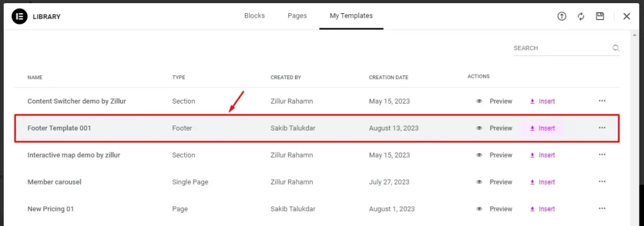The height and width of the screenshot is (226, 644).
Task: Switch to the Pages tab
Action: click(297, 16)
